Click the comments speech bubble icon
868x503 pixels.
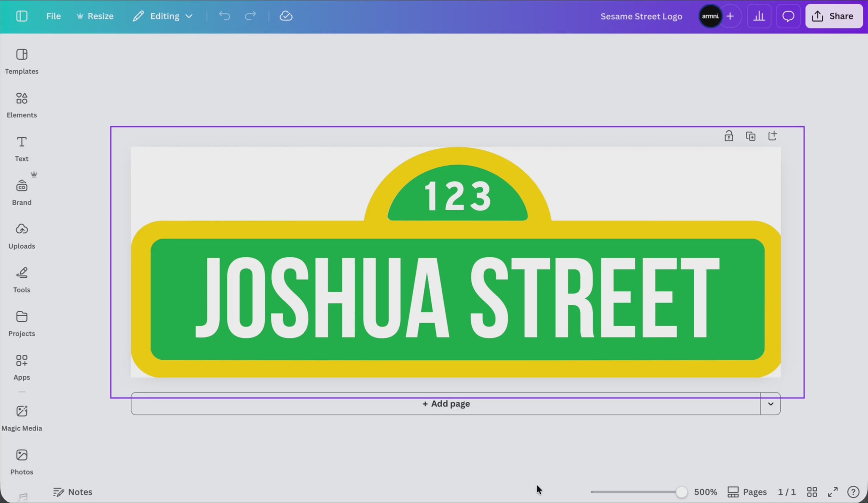point(788,17)
